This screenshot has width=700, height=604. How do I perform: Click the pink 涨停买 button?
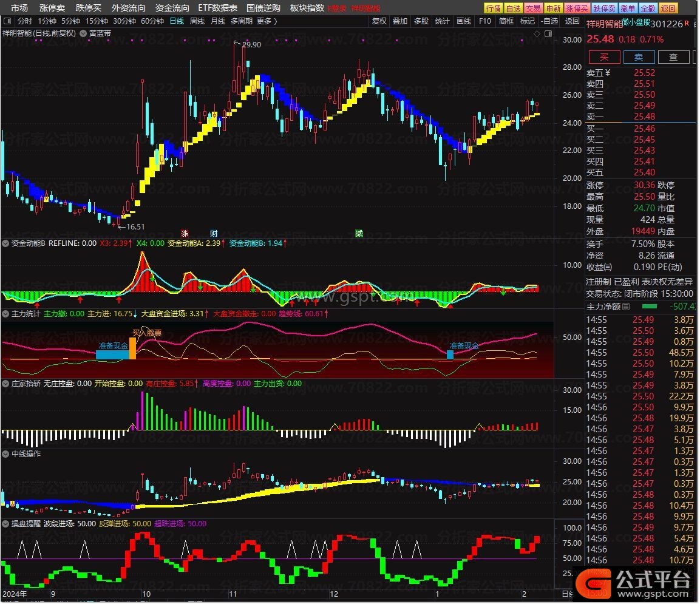click(x=577, y=8)
